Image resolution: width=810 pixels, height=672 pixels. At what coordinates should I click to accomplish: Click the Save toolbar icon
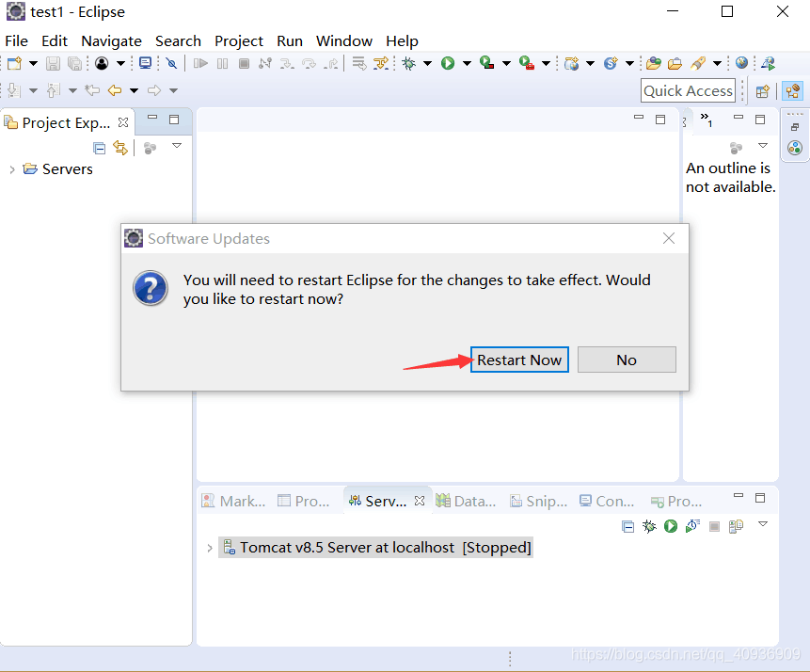coord(53,64)
